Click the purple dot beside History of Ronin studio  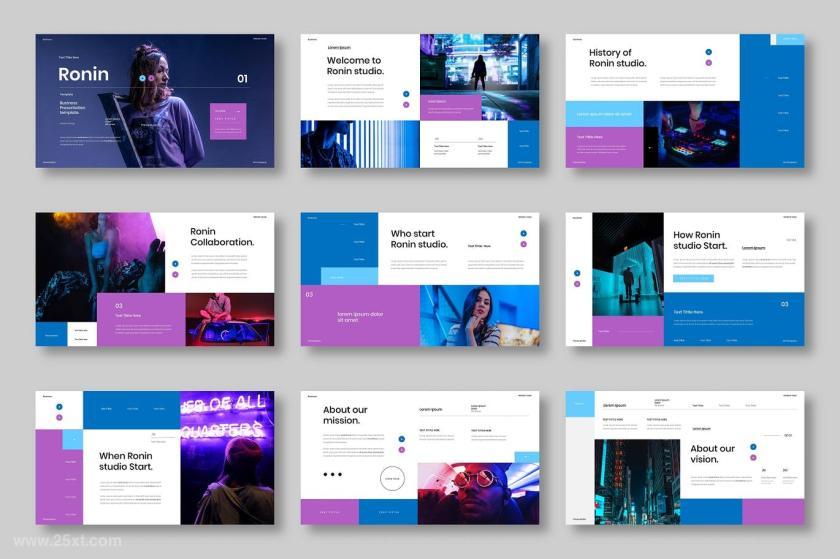709,63
